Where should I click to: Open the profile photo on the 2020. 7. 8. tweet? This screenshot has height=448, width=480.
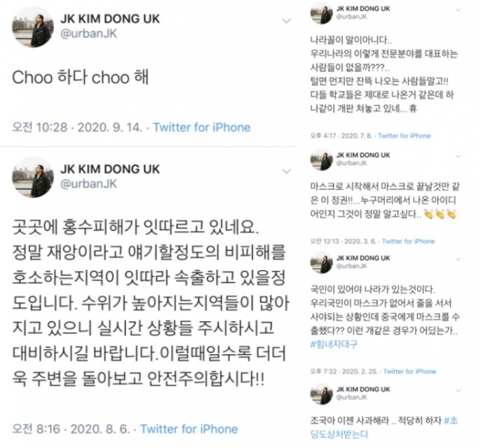click(x=322, y=13)
